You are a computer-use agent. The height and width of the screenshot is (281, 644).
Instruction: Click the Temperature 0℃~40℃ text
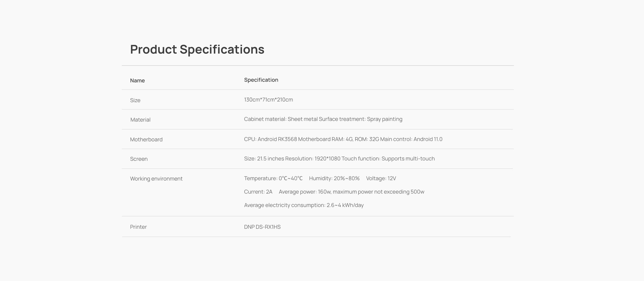pyautogui.click(x=273, y=178)
